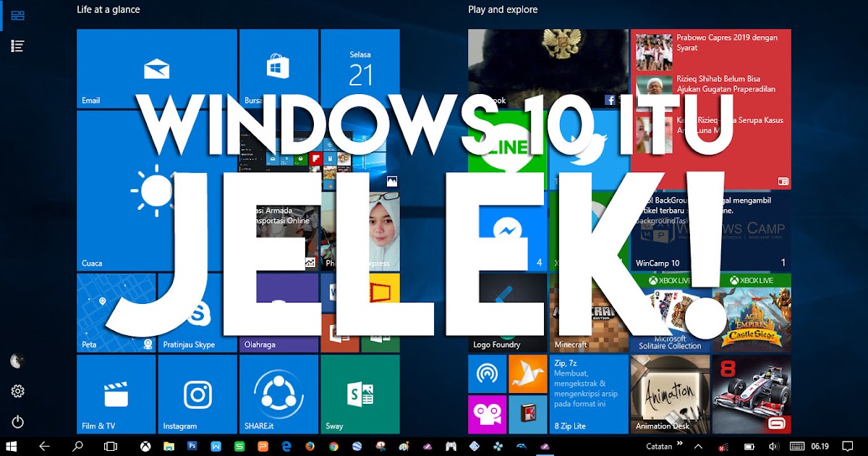
Task: Open the small purple movie camera tile
Action: pos(488,414)
